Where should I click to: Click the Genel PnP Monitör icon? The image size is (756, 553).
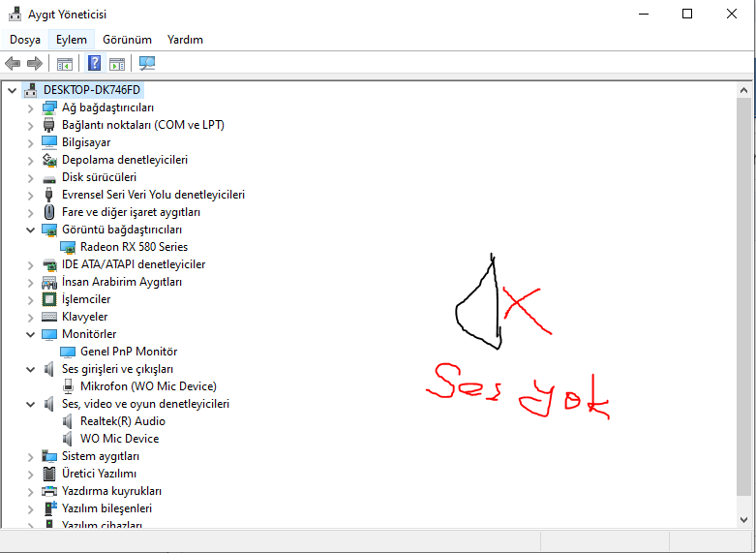68,352
